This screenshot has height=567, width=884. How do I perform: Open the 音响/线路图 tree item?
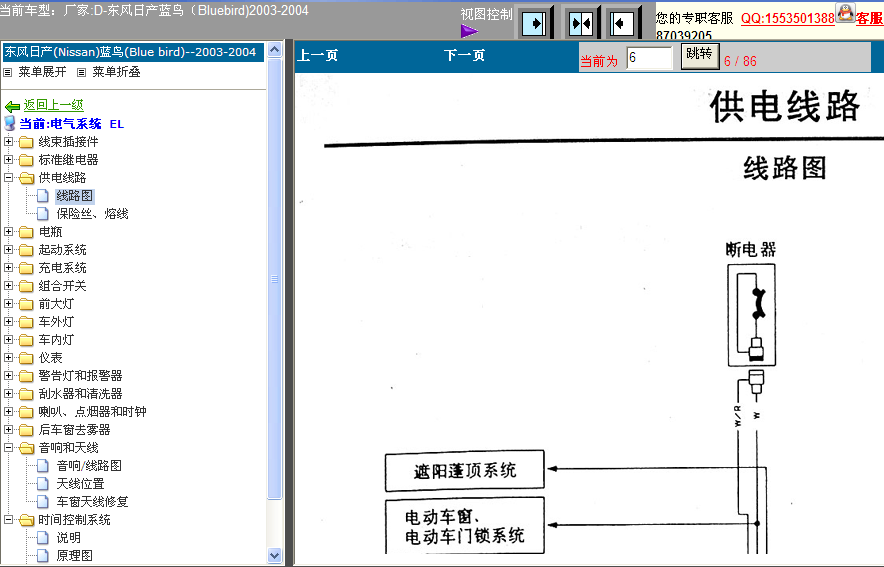pyautogui.click(x=89, y=466)
